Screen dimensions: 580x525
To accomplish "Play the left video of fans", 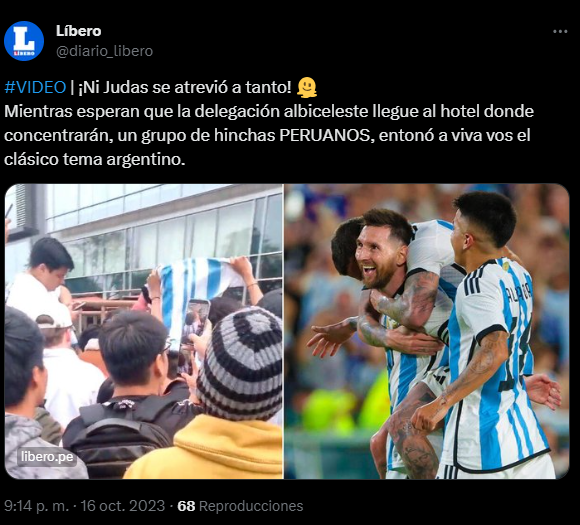I will tap(144, 331).
